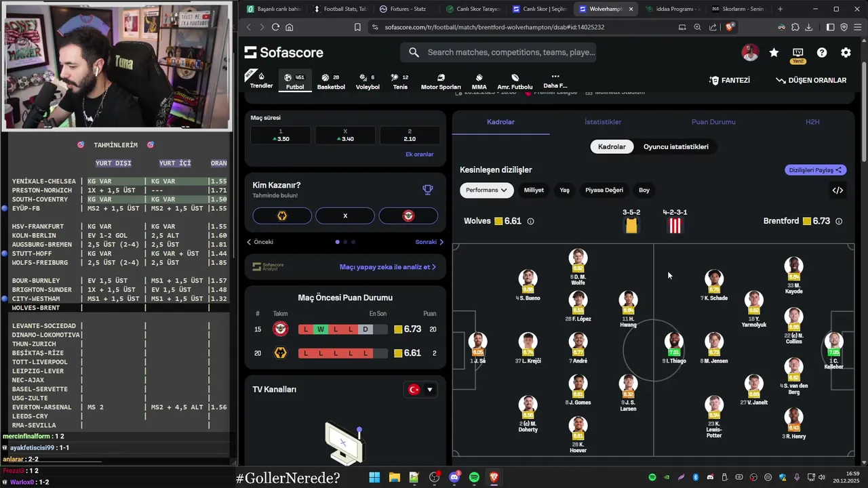Vote Wolves in Kim Kazanır poll
Image resolution: width=868 pixels, height=488 pixels.
(x=282, y=216)
